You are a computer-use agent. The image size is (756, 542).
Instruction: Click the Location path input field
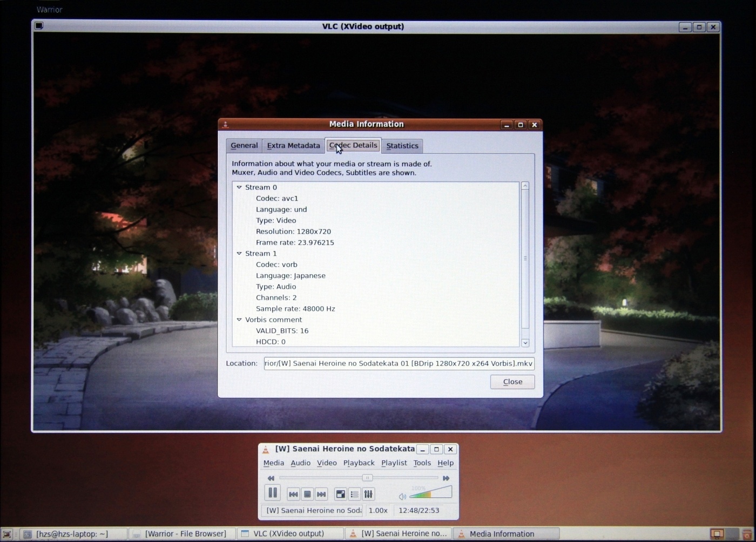[x=399, y=363]
